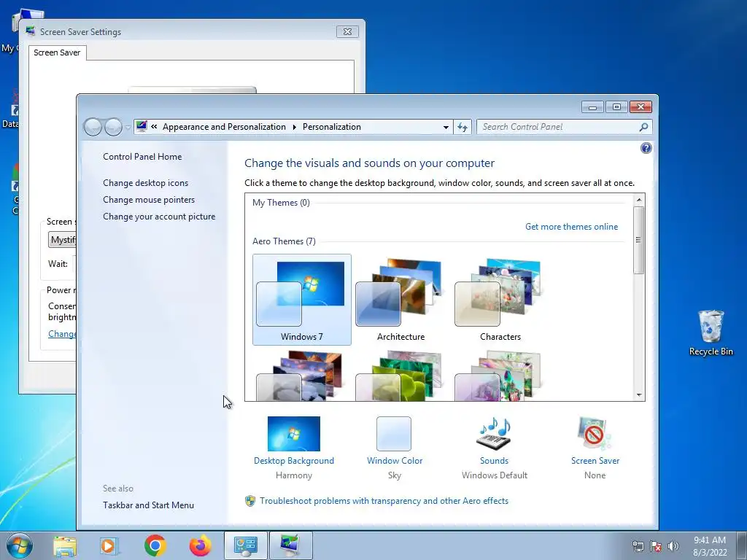Click Get more themes online

pos(571,227)
